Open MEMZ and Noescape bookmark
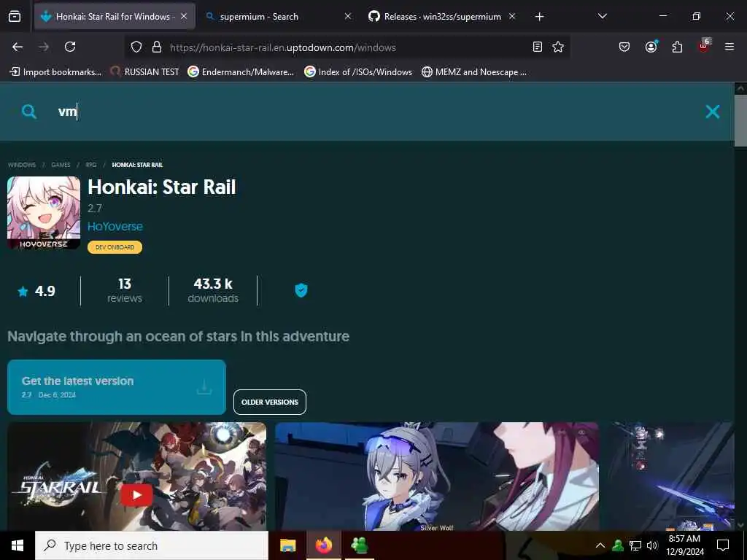This screenshot has height=560, width=747. (x=474, y=72)
